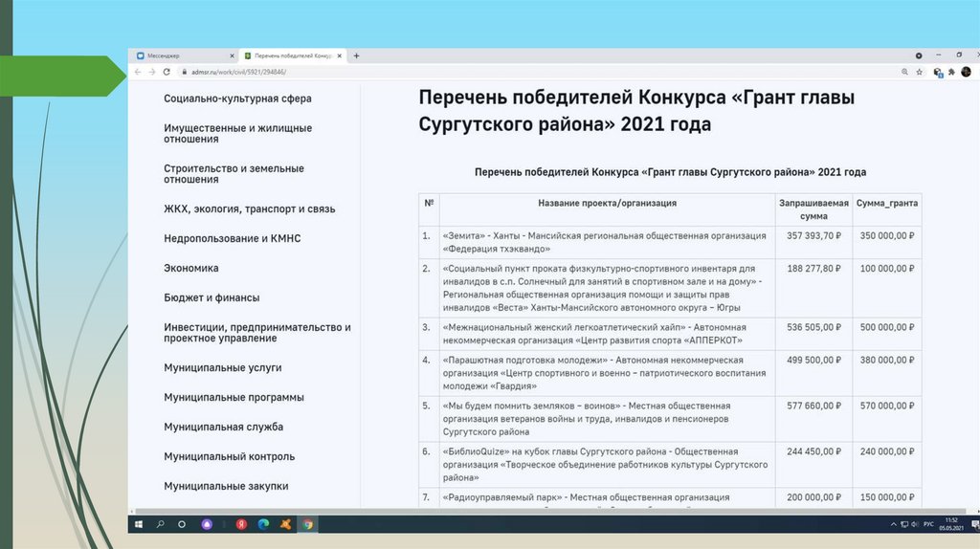Open Имущественные и жилищные отношения
The height and width of the screenshot is (549, 980).
pos(237,133)
